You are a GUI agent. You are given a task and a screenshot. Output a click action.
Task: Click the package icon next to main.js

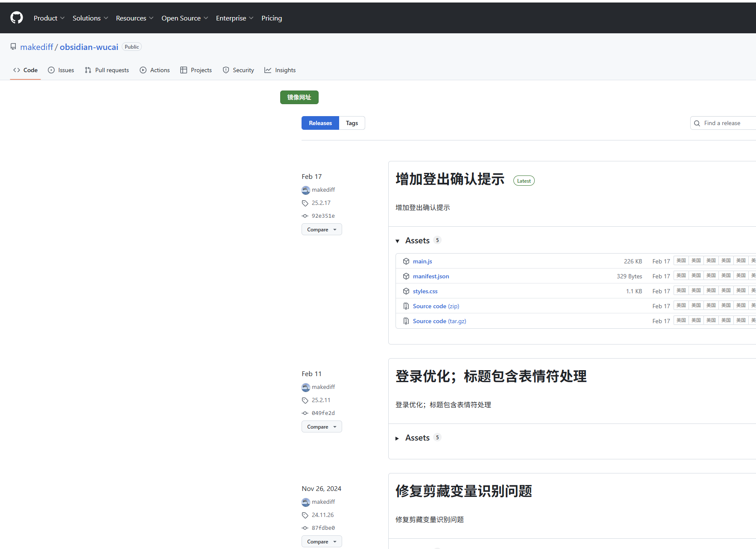(x=406, y=261)
